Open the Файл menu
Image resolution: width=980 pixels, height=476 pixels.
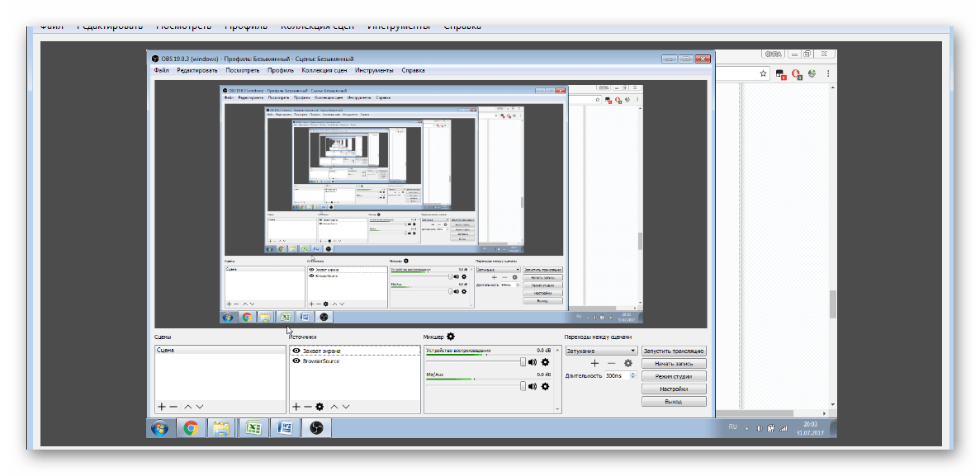click(161, 71)
